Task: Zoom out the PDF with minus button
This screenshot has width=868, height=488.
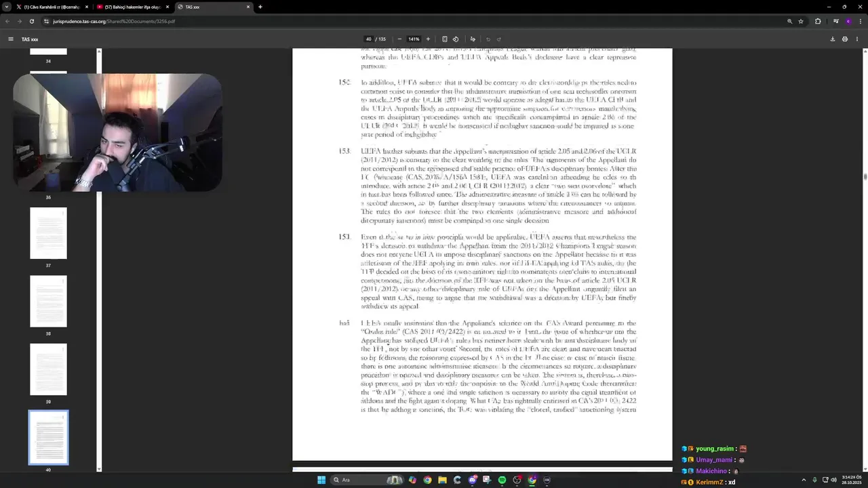Action: (399, 39)
